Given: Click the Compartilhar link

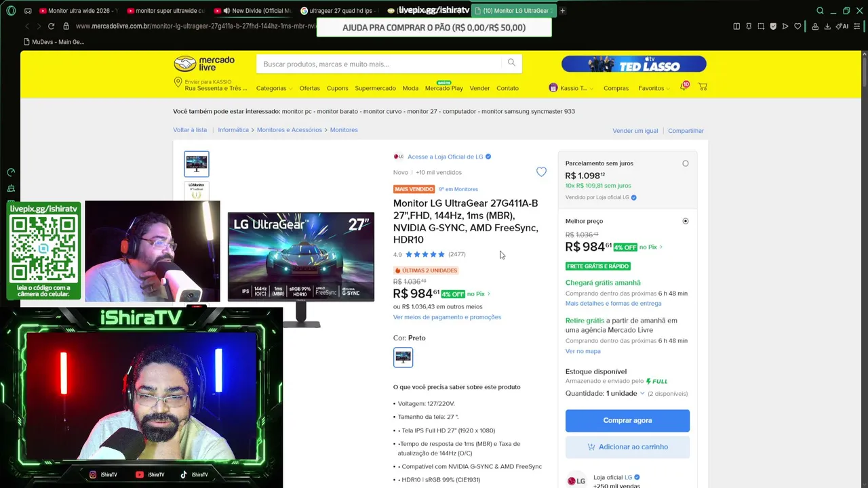Looking at the screenshot, I should pos(686,131).
